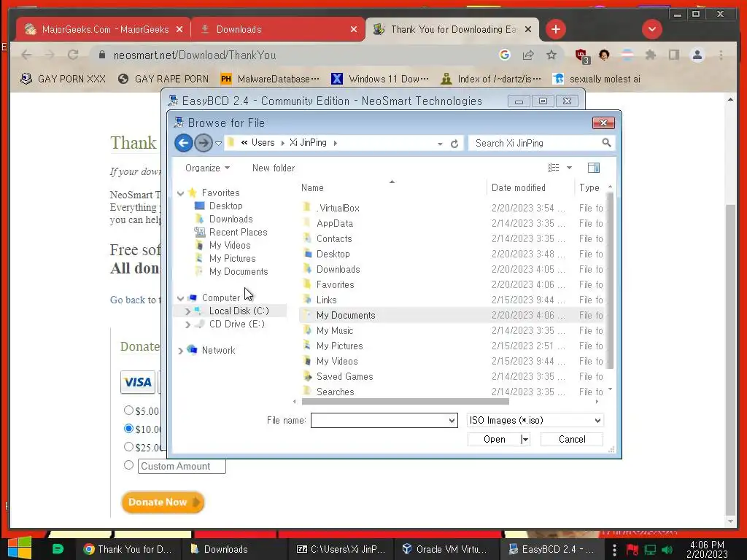Click the Open button

coord(495,439)
